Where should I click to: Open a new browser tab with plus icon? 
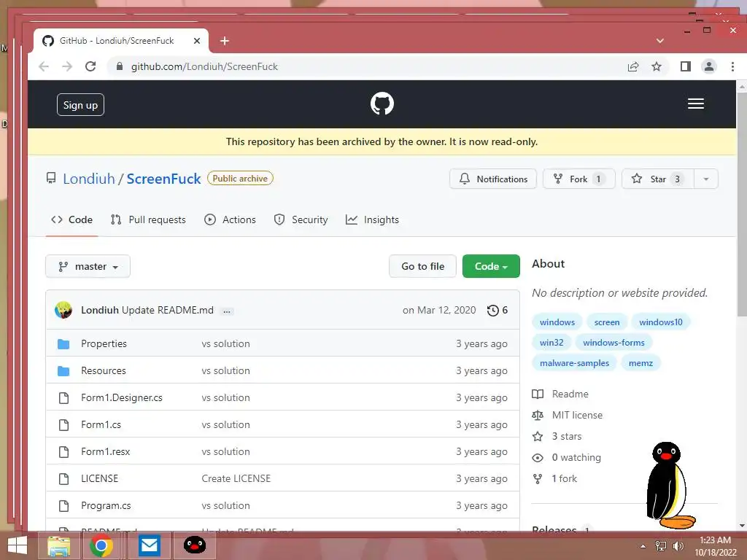tap(225, 41)
